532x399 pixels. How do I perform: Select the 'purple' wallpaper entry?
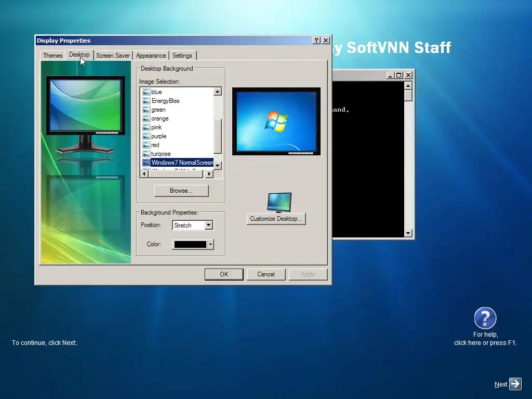[159, 136]
